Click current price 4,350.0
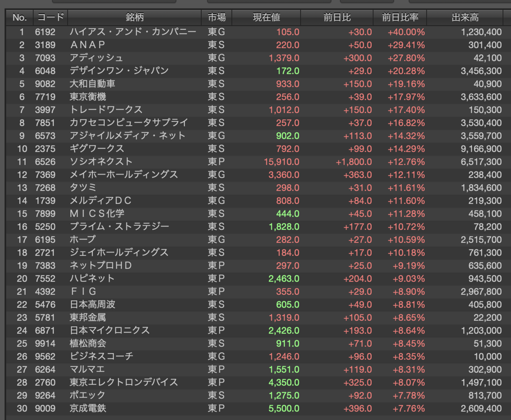This screenshot has width=511, height=420. pyautogui.click(x=284, y=382)
